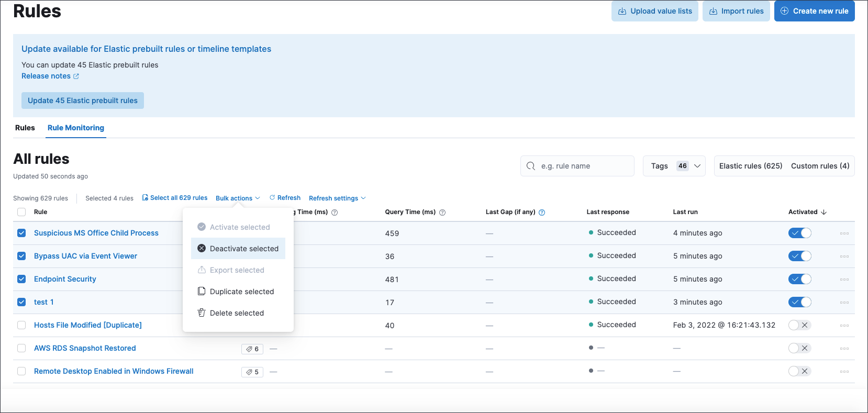
Task: Uncheck the Endpoint Security rule checkbox
Action: pyautogui.click(x=21, y=279)
